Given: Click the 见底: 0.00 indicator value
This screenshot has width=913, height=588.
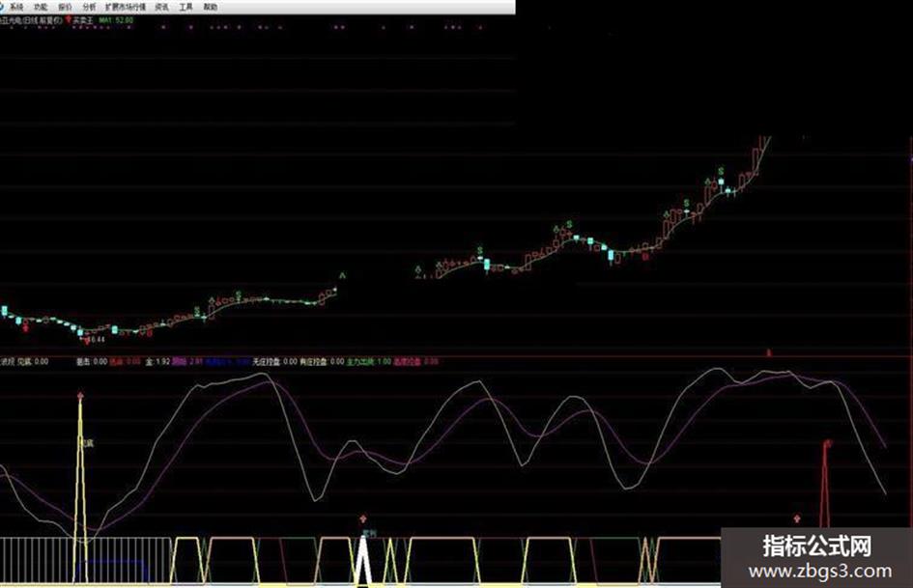Looking at the screenshot, I should (33, 361).
